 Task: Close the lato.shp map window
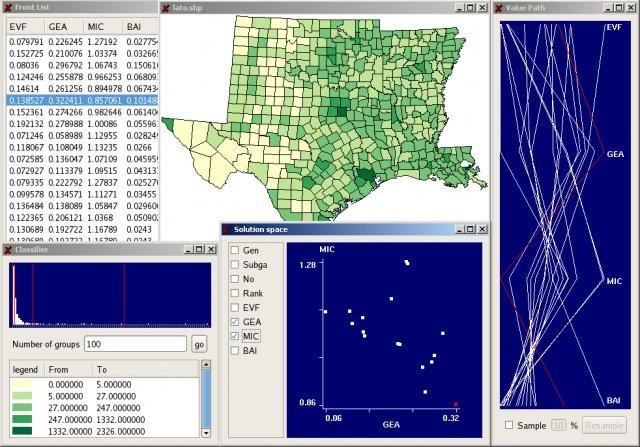482,7
